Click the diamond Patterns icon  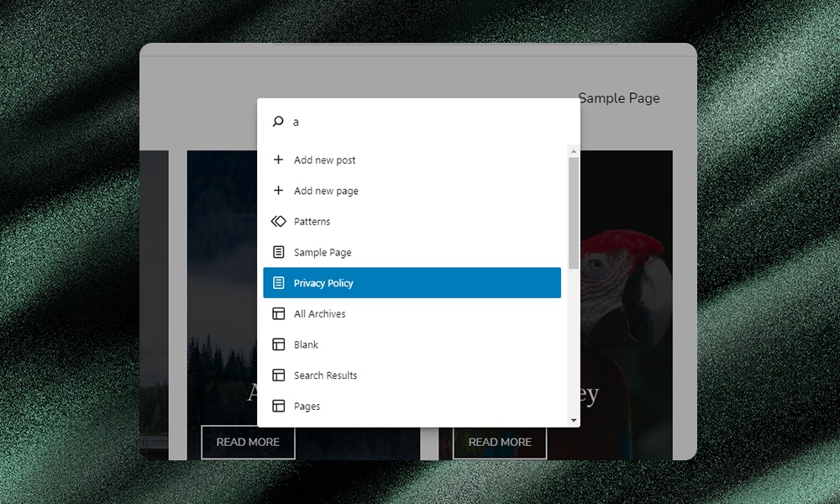278,221
